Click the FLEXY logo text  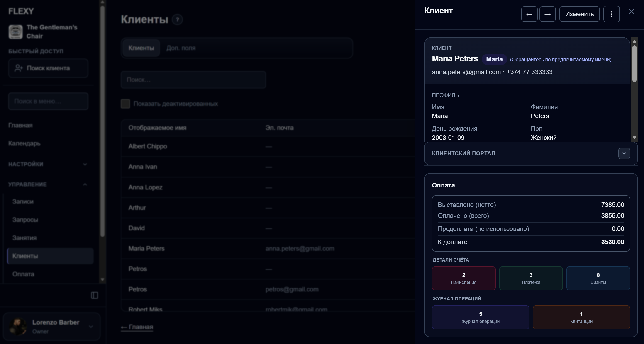point(21,11)
